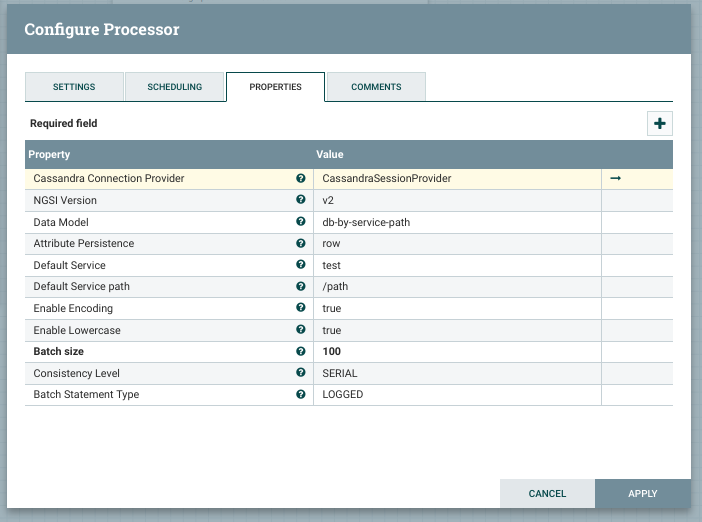Change Batch Statement Type value LOGGED

tap(457, 395)
